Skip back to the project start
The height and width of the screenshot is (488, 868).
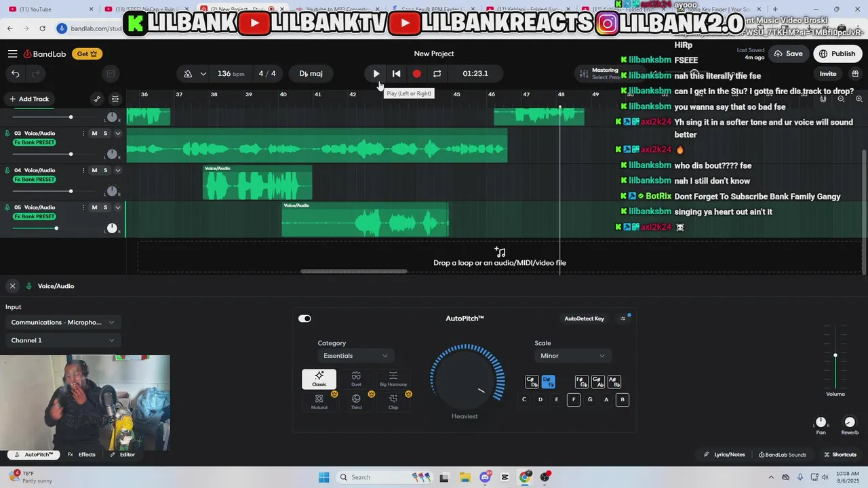396,73
